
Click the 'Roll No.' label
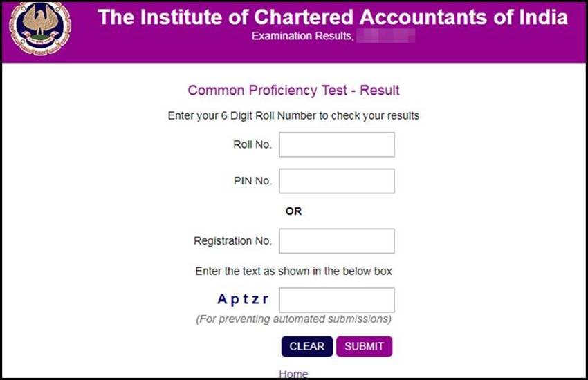pyautogui.click(x=252, y=145)
